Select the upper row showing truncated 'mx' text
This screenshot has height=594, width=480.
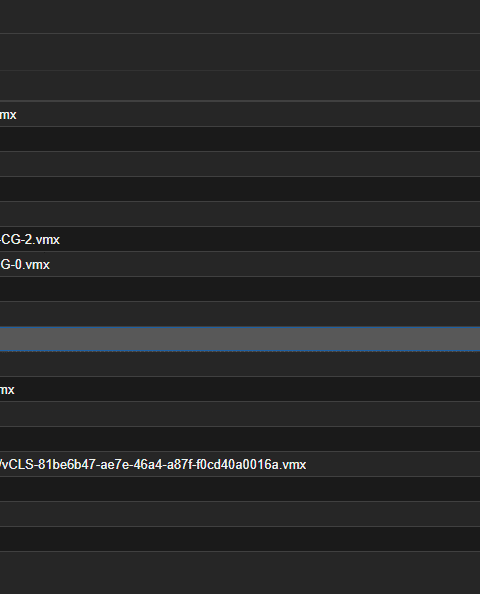(x=240, y=114)
